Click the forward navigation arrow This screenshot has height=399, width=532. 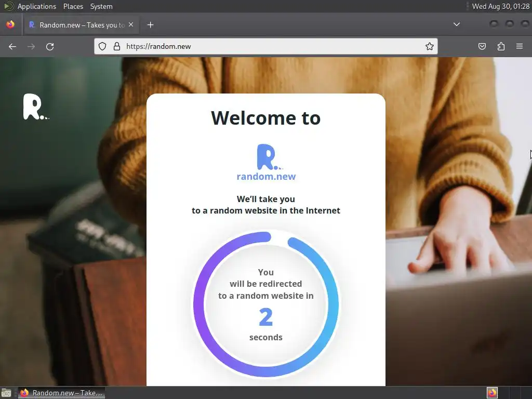(x=31, y=46)
